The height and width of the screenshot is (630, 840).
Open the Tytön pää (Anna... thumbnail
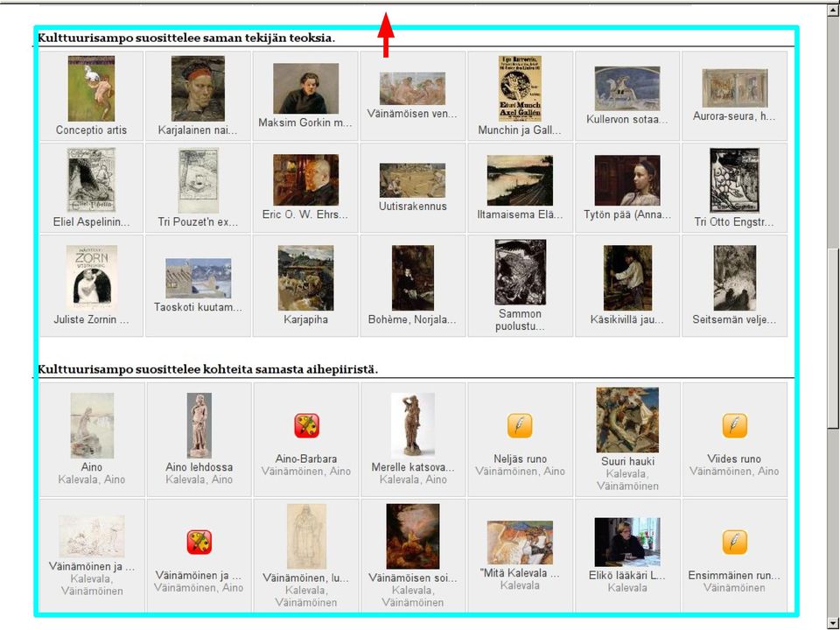627,180
